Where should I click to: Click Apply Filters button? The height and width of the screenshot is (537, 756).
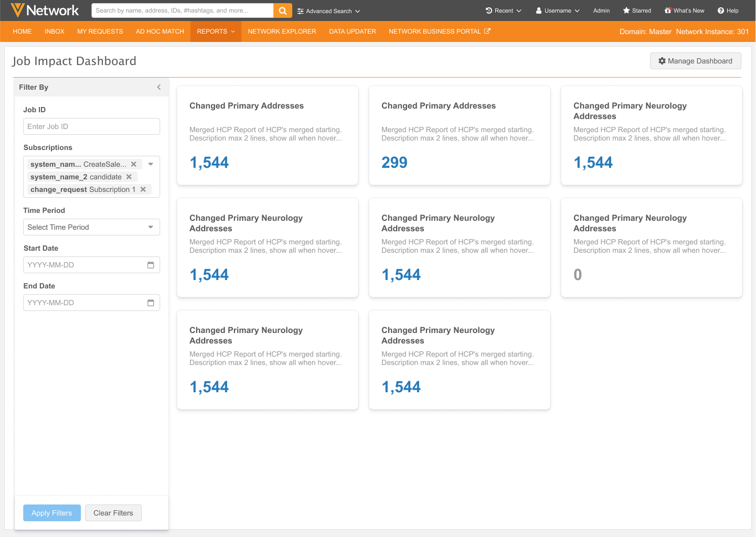pyautogui.click(x=52, y=513)
